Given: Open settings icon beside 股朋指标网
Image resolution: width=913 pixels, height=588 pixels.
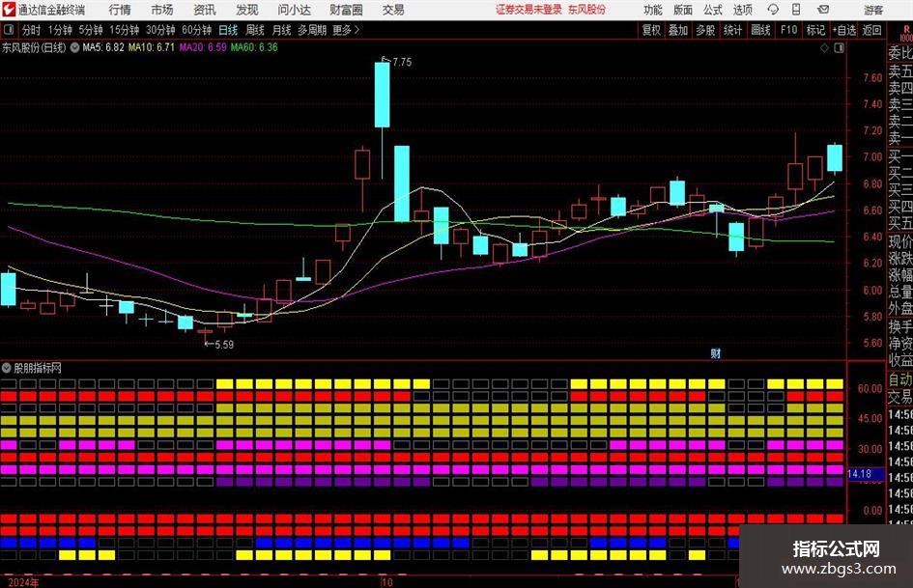Looking at the screenshot, I should pos(7,368).
